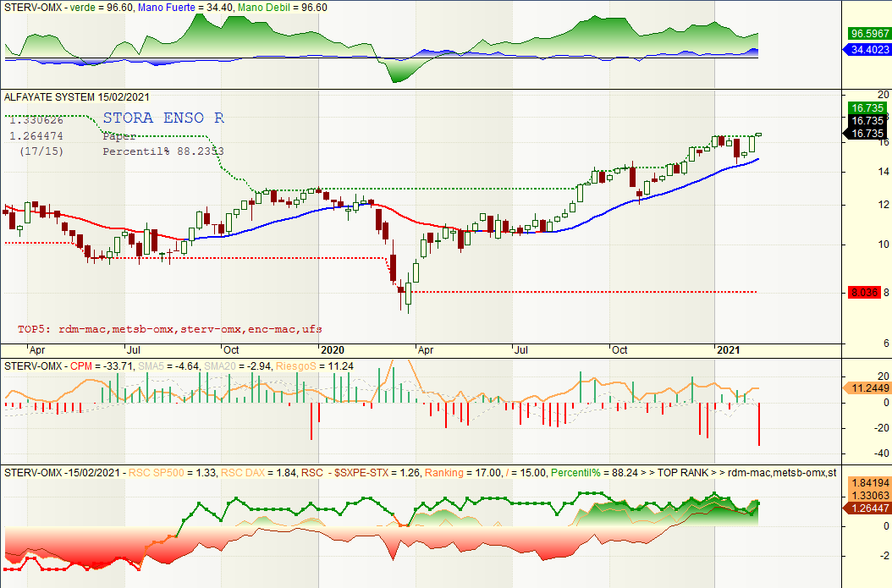Click the (17/15) ranking text
This screenshot has width=892, height=588.
(41, 151)
